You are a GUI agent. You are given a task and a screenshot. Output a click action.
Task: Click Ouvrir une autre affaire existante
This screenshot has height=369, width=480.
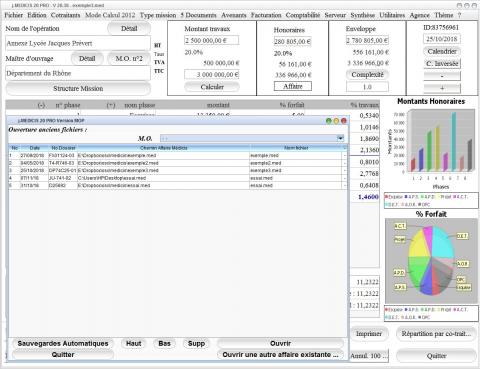click(280, 355)
